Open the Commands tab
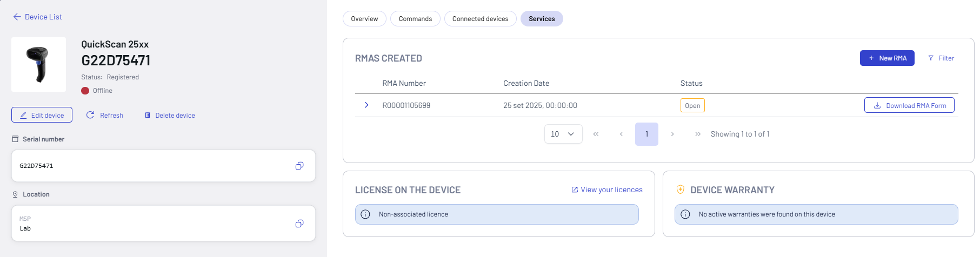 point(415,19)
